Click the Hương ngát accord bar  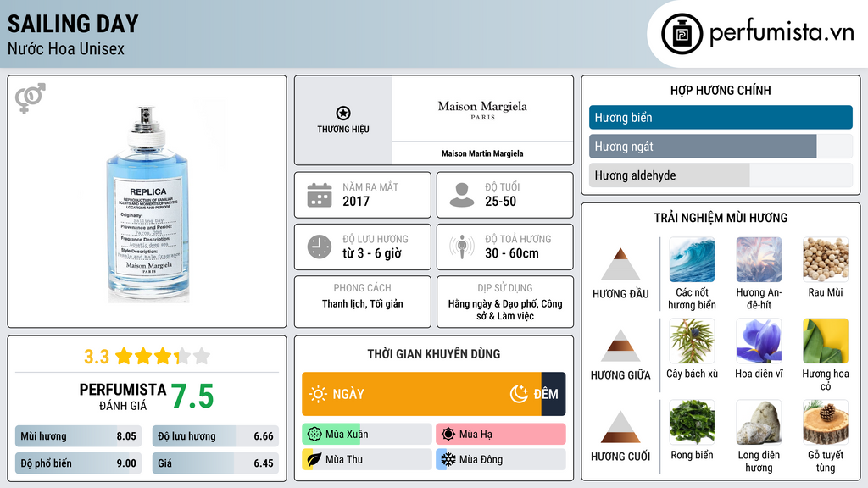click(703, 147)
